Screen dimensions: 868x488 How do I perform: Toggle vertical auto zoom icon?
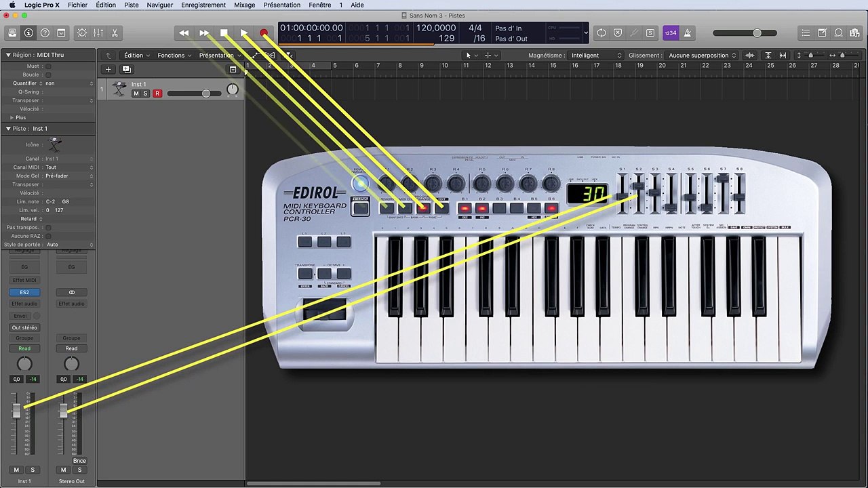tap(768, 56)
